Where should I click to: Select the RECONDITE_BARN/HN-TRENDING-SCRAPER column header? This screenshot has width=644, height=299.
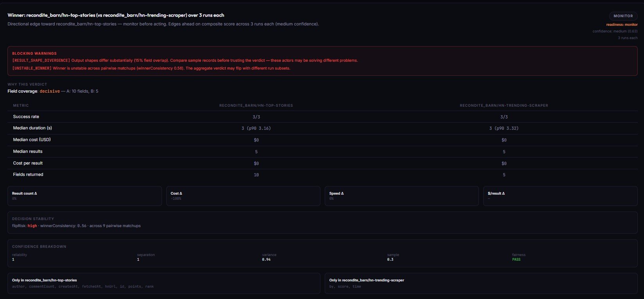point(504,106)
